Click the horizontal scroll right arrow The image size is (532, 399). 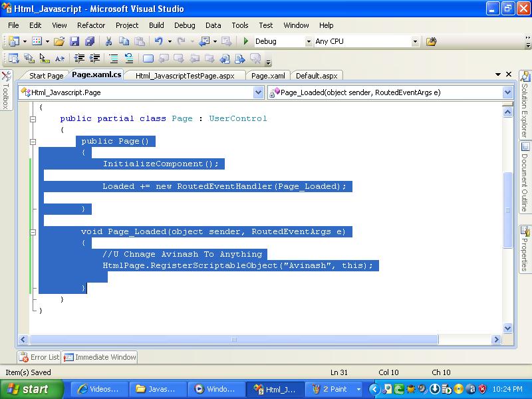pos(496,339)
